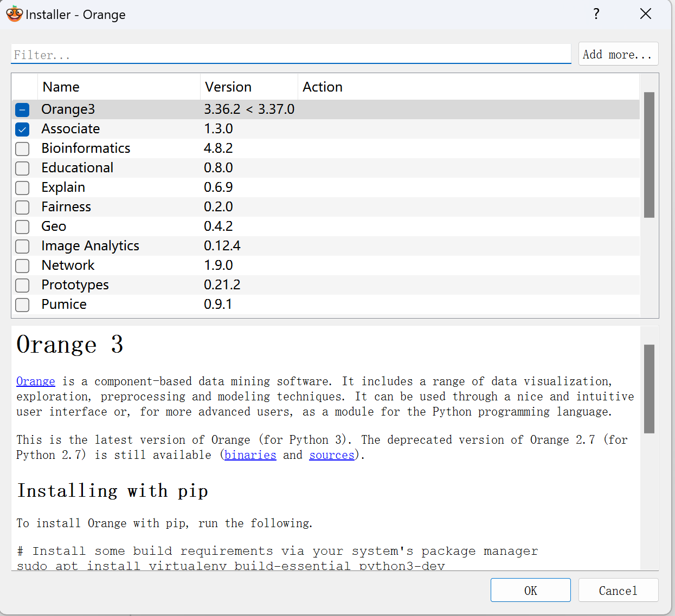This screenshot has height=616, width=675.
Task: Select the Fairness add-on checkbox
Action: [x=22, y=208]
